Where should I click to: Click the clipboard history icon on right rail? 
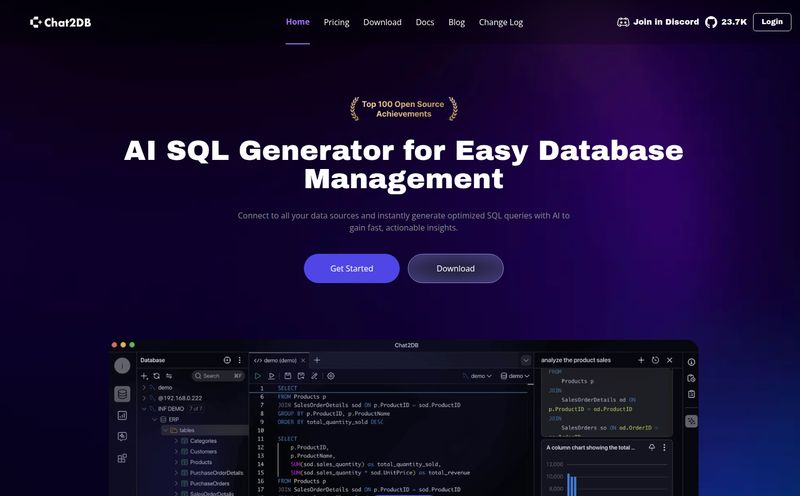click(691, 378)
